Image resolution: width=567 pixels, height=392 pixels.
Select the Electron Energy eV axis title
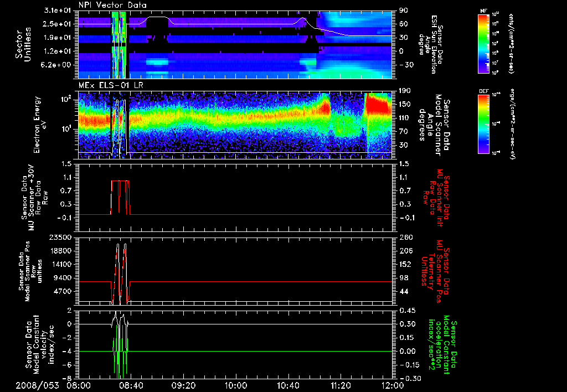40,125
